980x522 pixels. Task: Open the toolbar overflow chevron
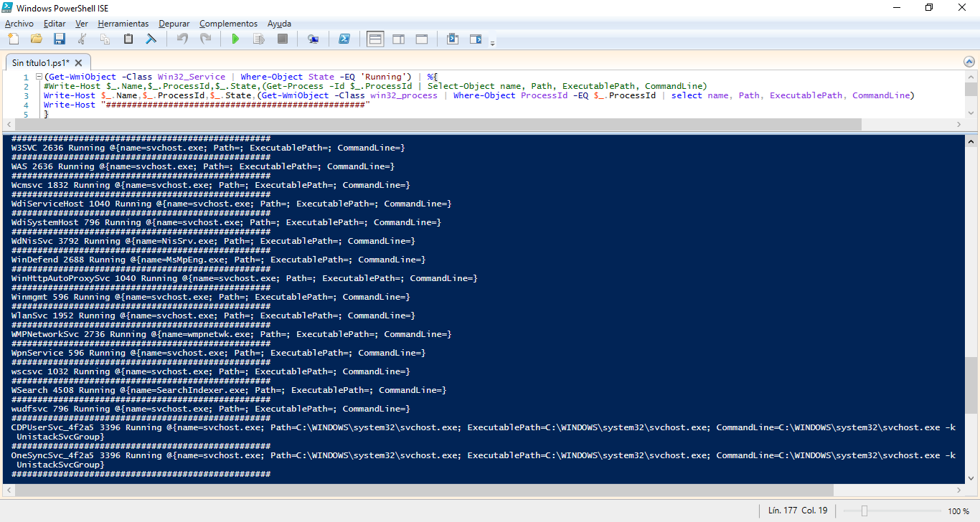pos(492,42)
